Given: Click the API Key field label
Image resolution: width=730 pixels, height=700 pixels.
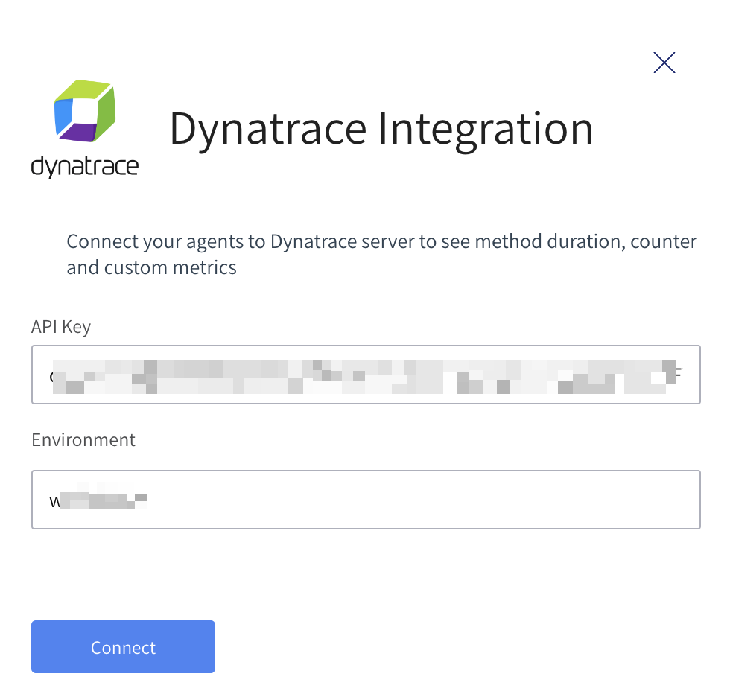Looking at the screenshot, I should [61, 327].
